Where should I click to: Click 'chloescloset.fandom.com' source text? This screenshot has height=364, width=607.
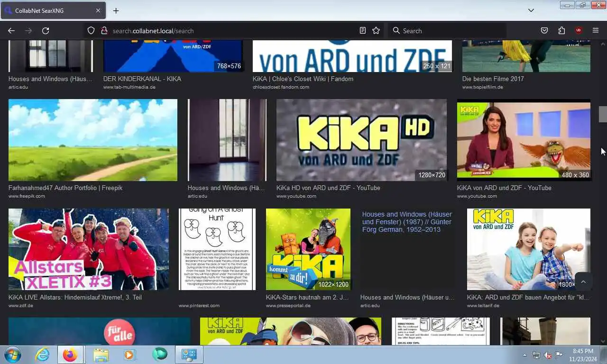pyautogui.click(x=281, y=87)
